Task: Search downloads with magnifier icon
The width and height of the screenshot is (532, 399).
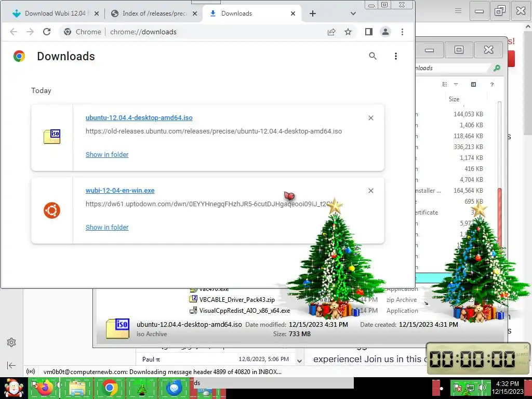Action: (373, 56)
